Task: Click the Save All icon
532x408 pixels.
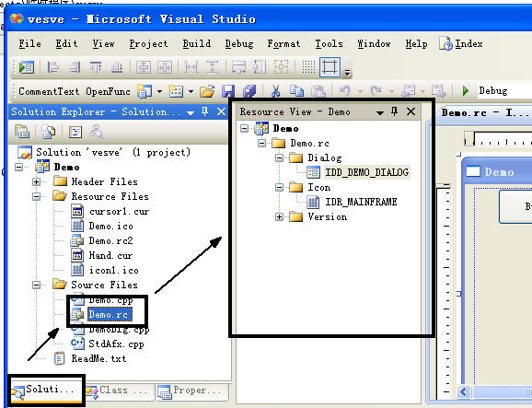Action: pos(249,91)
